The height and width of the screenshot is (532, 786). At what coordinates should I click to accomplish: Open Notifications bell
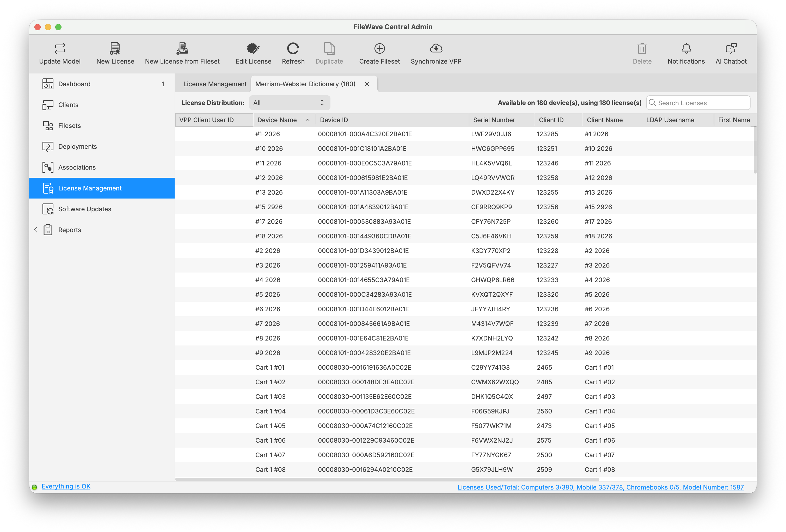point(686,48)
